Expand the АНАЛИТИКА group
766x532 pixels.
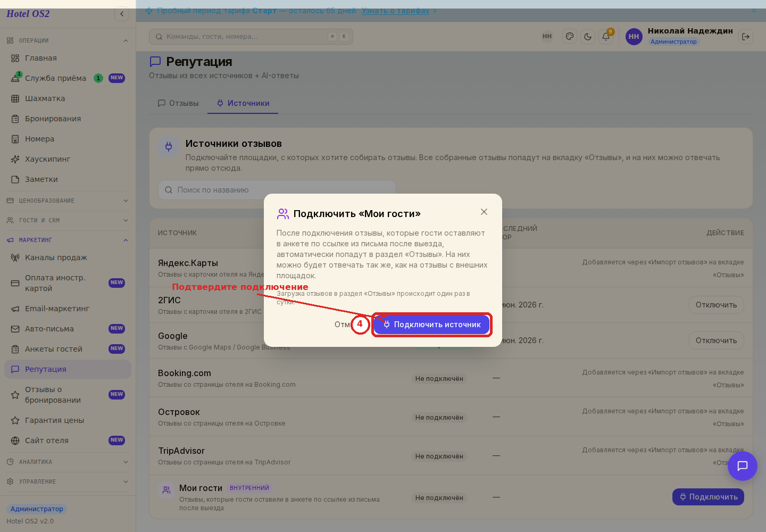pyautogui.click(x=68, y=462)
